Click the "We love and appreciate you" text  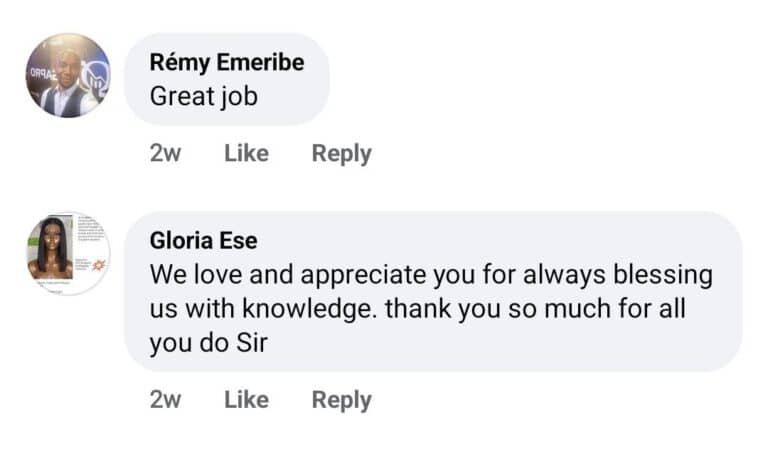(300, 274)
